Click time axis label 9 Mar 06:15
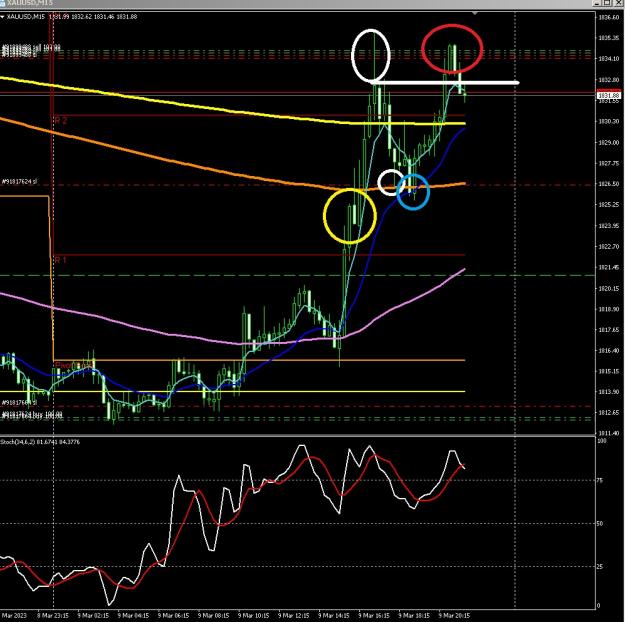 173,616
